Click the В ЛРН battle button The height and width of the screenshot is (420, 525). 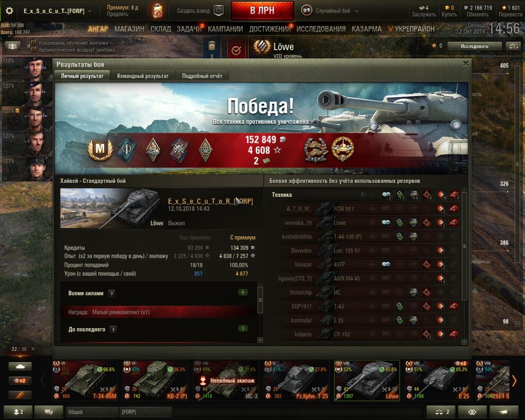coord(262,11)
